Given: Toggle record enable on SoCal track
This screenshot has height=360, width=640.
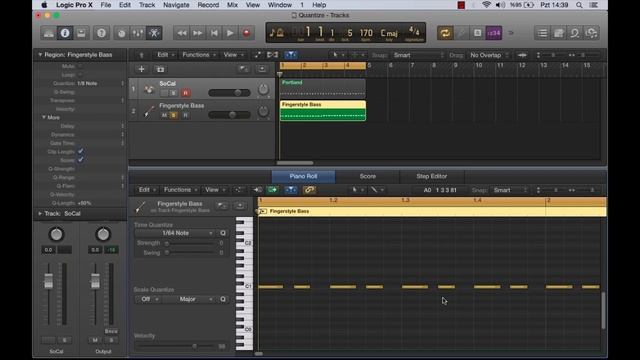Looking at the screenshot, I should pos(185,93).
